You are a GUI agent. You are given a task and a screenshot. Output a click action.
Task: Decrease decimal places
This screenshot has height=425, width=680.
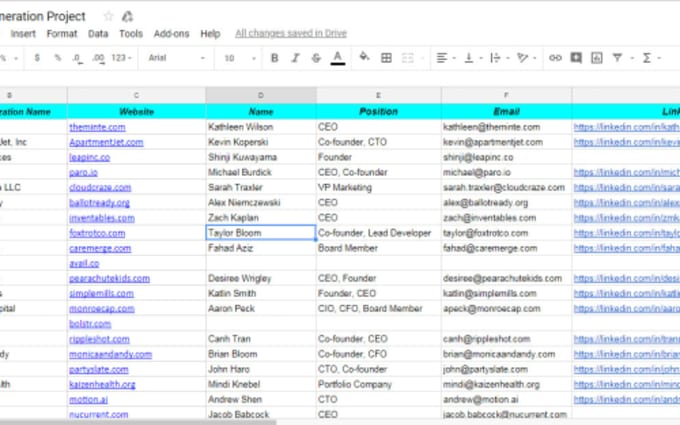78,58
